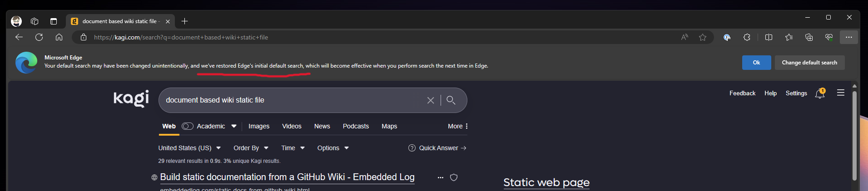Toggle the Academic search switch

(187, 126)
